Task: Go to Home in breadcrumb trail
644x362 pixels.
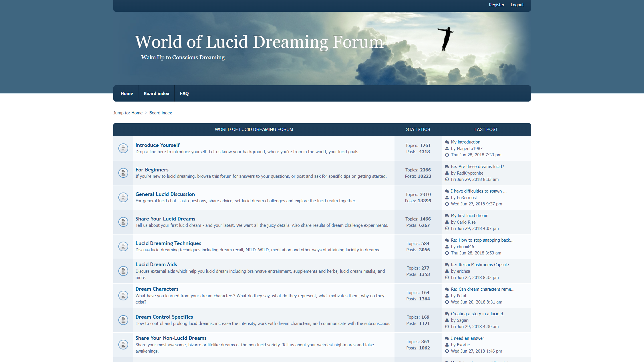Action: [x=137, y=113]
